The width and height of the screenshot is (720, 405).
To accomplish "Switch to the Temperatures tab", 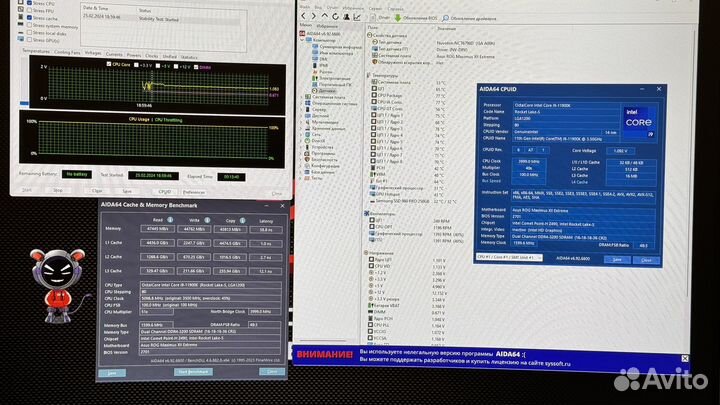I will pyautogui.click(x=35, y=51).
